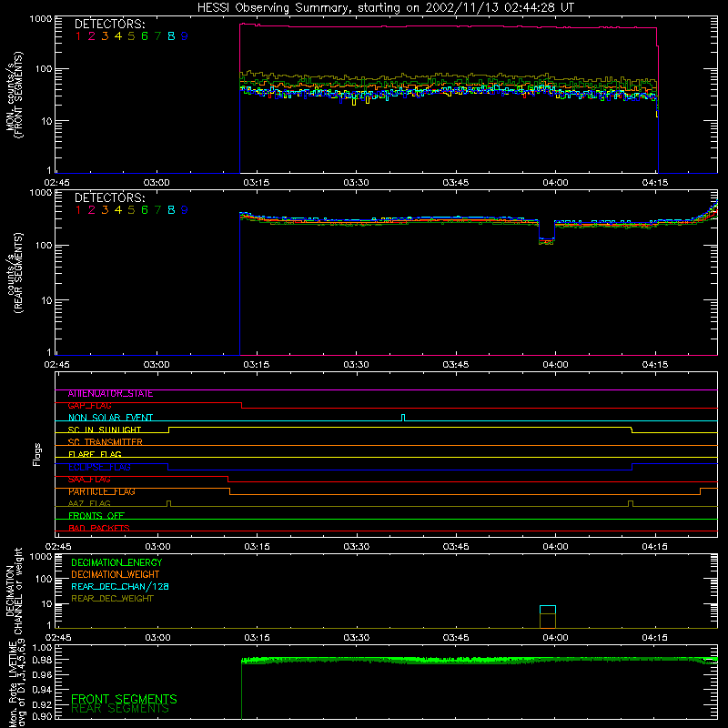Image resolution: width=728 pixels, height=728 pixels.
Task: Click detector 7 legend number in rear segments panel
Action: coord(157,210)
